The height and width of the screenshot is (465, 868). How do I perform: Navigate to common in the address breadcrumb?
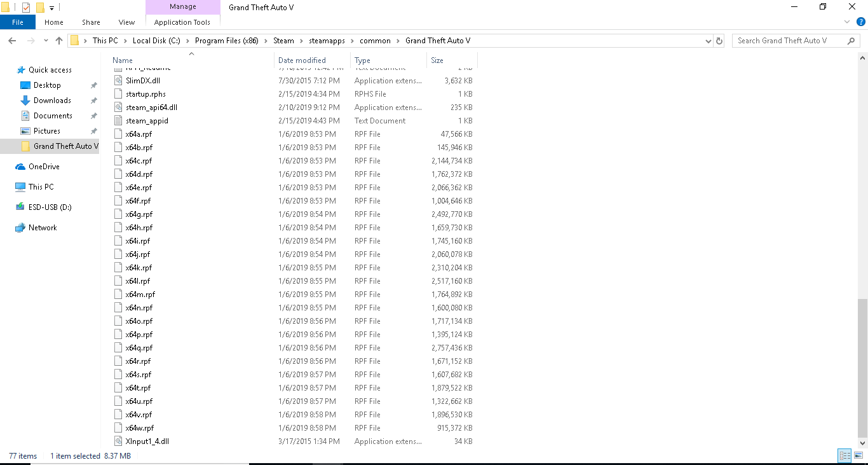click(375, 41)
